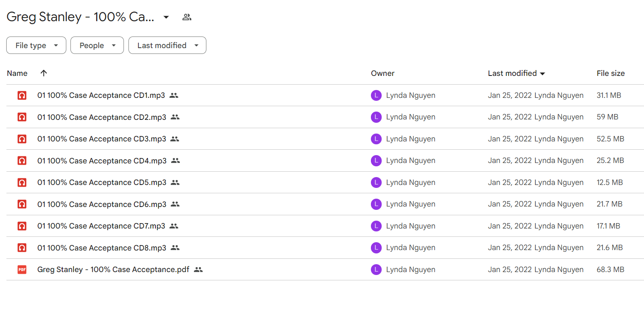Sort by the Name column header
644x309 pixels.
tap(17, 73)
